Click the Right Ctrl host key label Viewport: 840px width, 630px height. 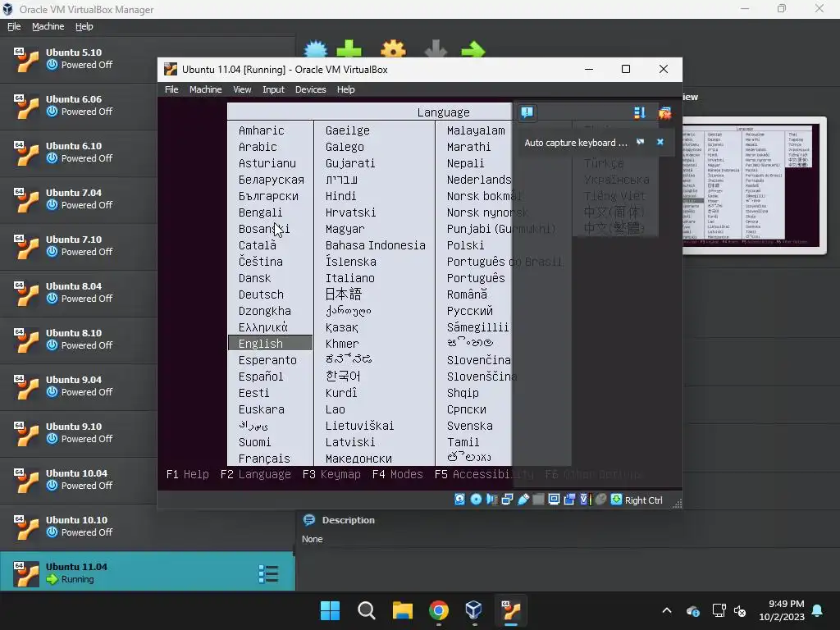click(x=643, y=500)
